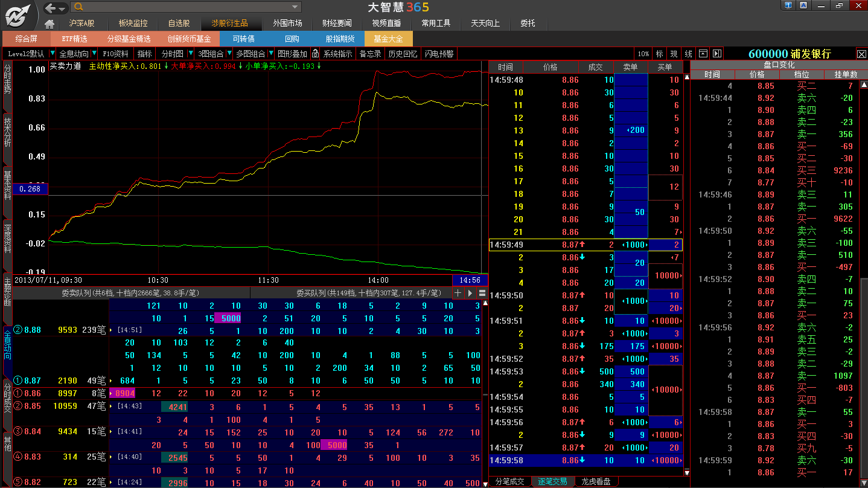Click the 闪电预警 alert button
868x488 pixels.
point(439,54)
